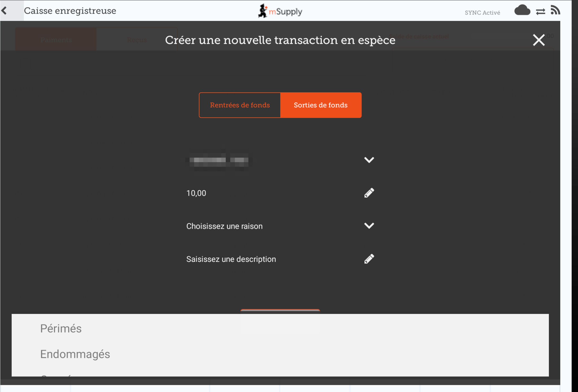
Task: Click the RSS signal icon
Action: [x=555, y=10]
